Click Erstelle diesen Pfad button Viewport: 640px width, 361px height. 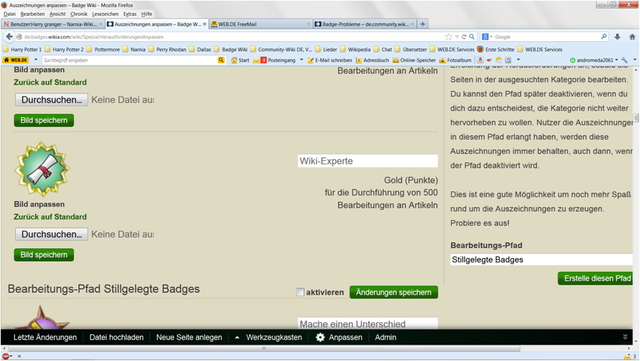[x=597, y=278]
